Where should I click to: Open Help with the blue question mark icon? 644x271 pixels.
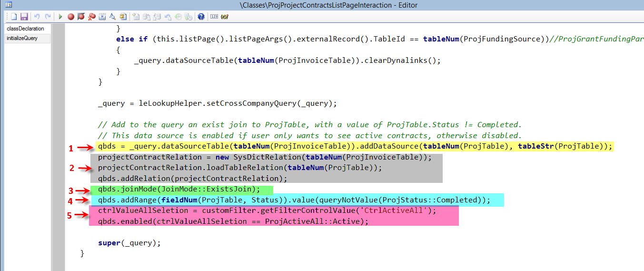(201, 17)
